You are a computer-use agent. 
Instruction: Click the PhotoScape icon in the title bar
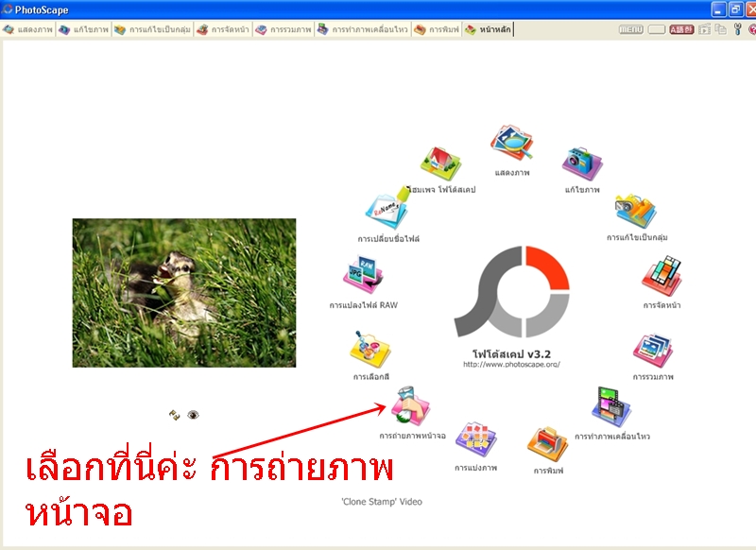pyautogui.click(x=7, y=9)
